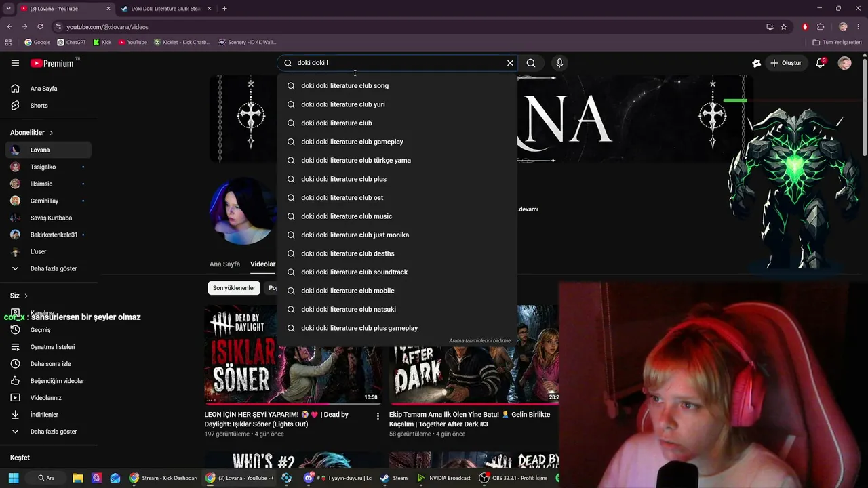The height and width of the screenshot is (488, 868).
Task: Click the Oluştur create button
Action: pyautogui.click(x=786, y=63)
